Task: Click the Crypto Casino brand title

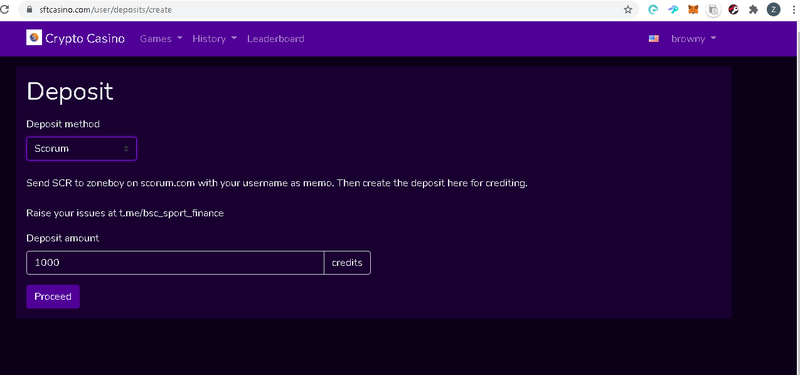Action: (x=85, y=39)
